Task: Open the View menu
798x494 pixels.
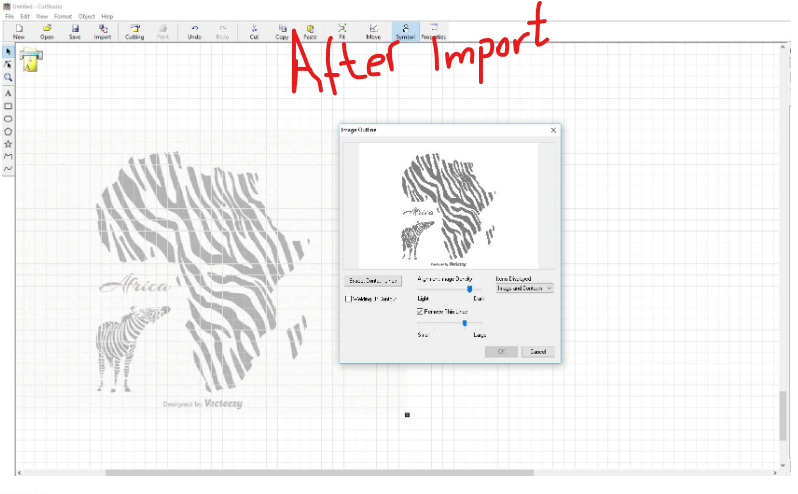Action: [x=42, y=16]
